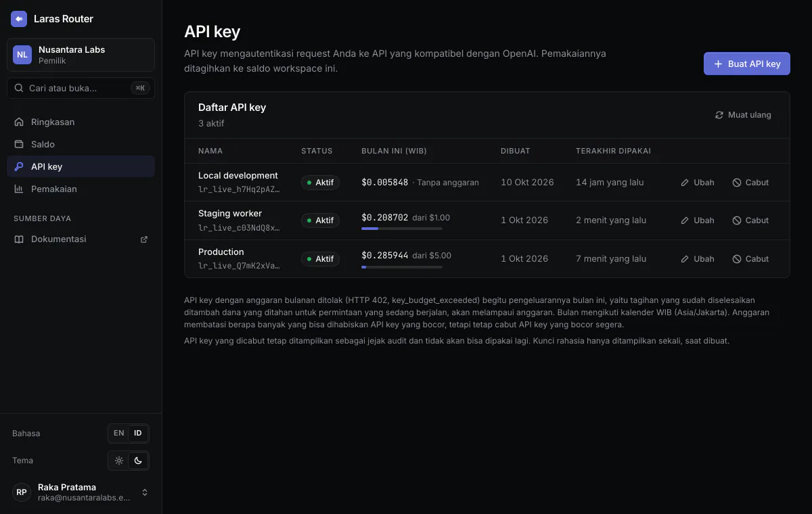Enable the light theme sun icon

[119, 461]
